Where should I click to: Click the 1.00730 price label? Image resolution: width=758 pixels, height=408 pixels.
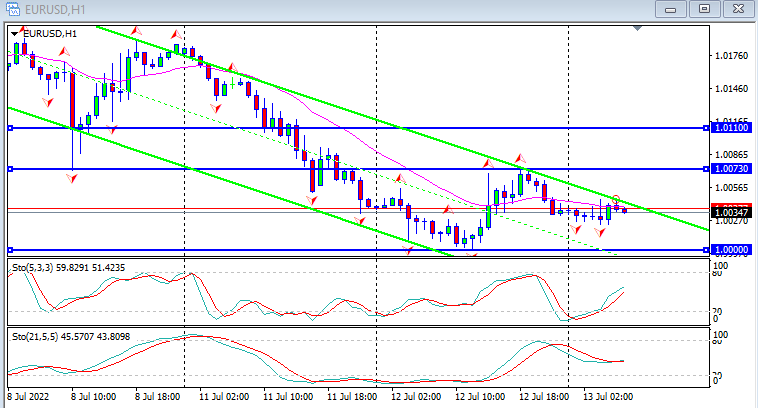click(732, 169)
